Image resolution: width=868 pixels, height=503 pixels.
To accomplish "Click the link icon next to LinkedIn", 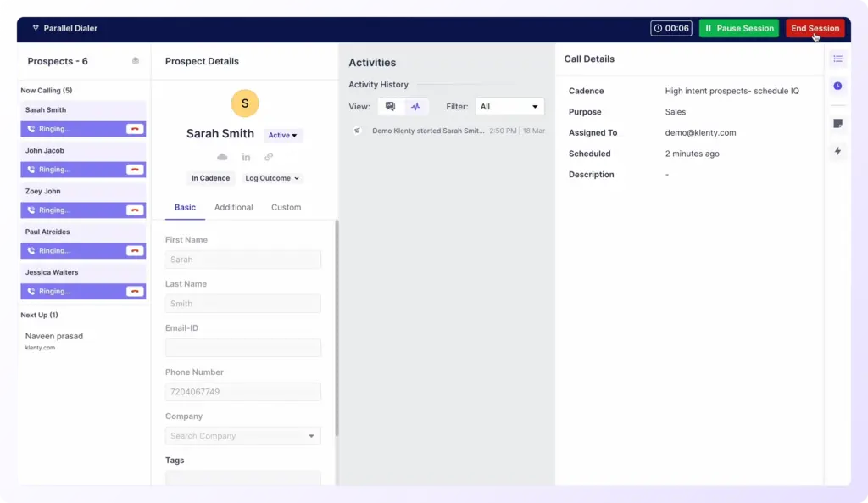I will point(269,156).
